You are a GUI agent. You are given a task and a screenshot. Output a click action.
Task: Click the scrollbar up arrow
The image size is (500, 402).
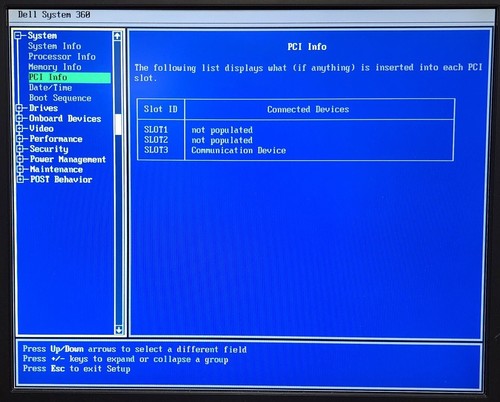click(x=117, y=36)
